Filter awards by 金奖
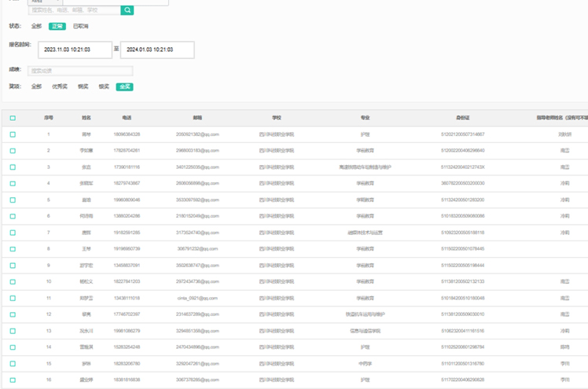588x389 pixels. point(124,86)
